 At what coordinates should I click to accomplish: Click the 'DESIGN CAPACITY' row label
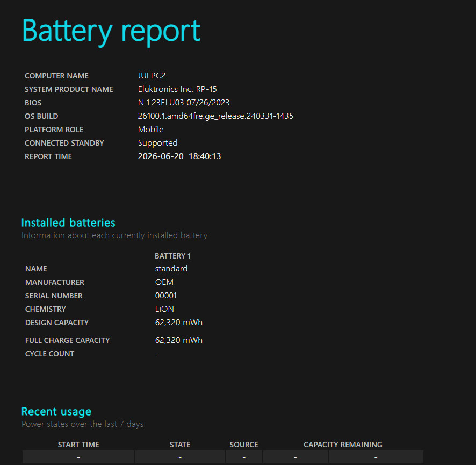point(57,323)
